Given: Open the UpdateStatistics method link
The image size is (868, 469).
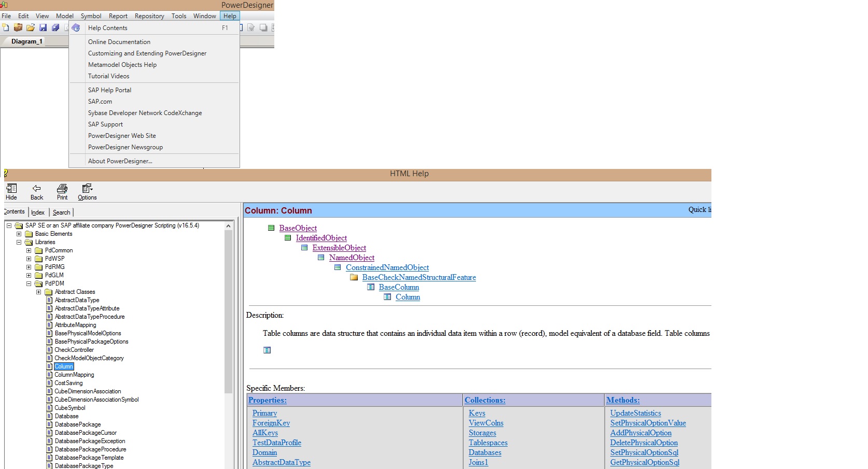Looking at the screenshot, I should [636, 413].
